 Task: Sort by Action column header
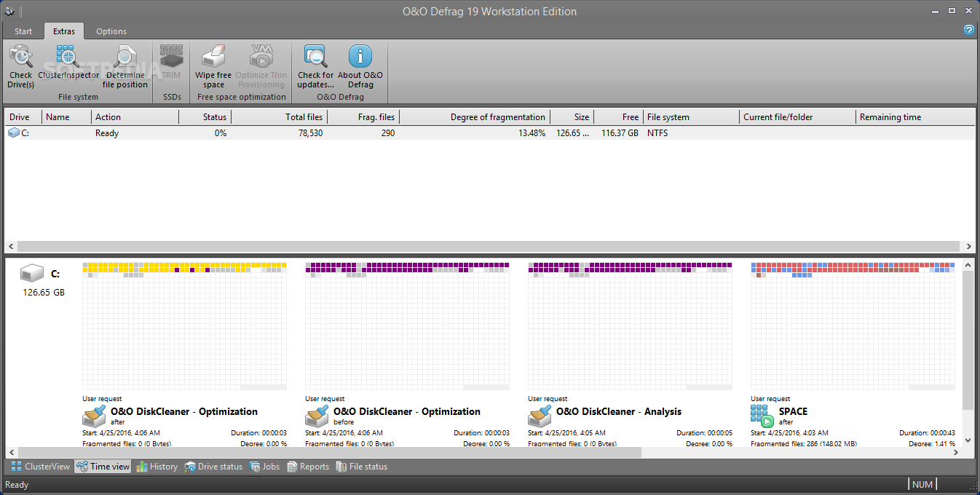[x=135, y=116]
